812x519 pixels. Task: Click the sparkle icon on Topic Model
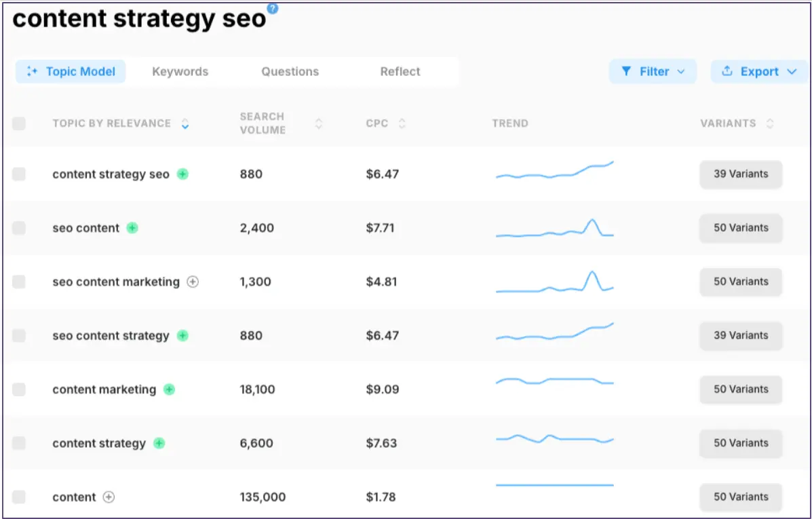pos(32,71)
